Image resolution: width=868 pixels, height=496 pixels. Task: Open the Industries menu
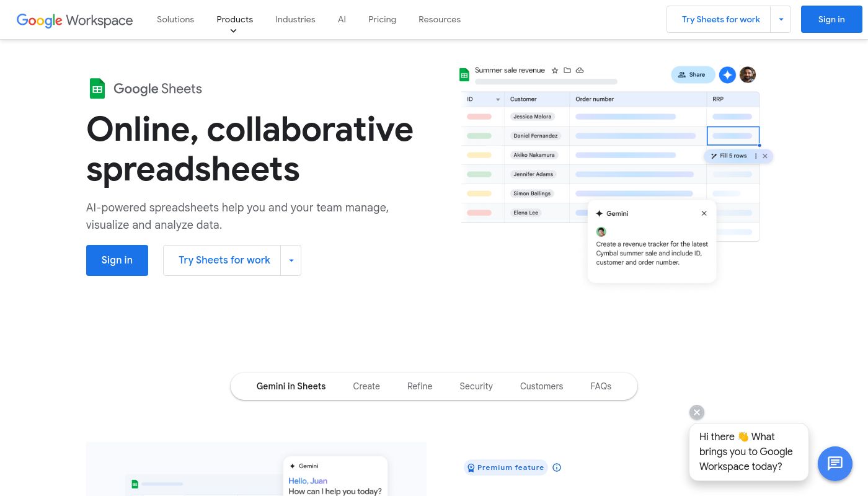pyautogui.click(x=295, y=20)
